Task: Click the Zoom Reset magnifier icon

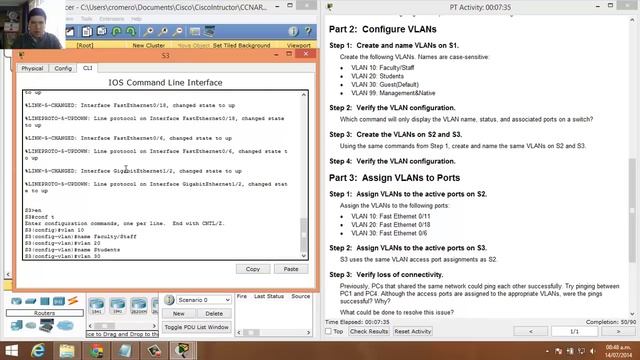Action: point(163,31)
